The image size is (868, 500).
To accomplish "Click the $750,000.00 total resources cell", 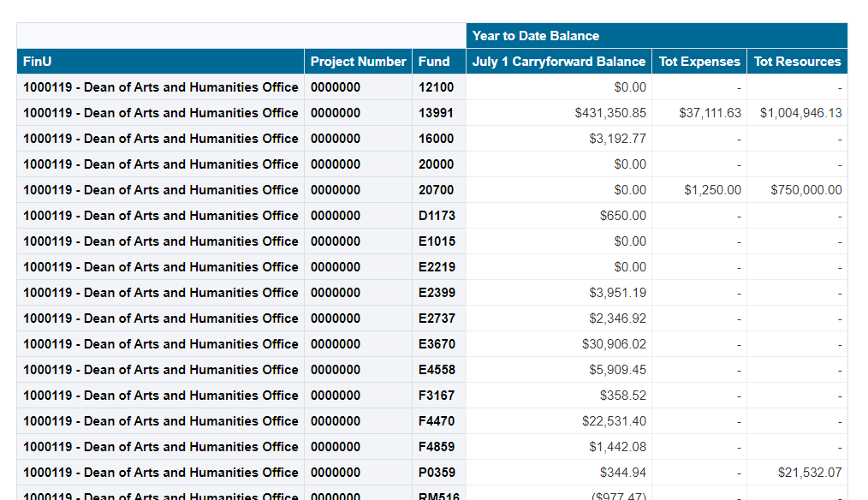I will 806,190.
